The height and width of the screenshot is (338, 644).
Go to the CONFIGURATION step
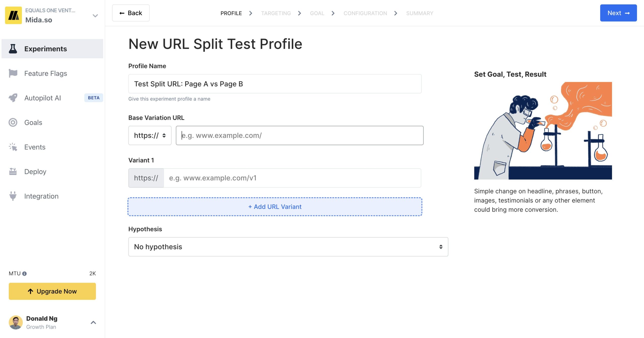(x=365, y=13)
